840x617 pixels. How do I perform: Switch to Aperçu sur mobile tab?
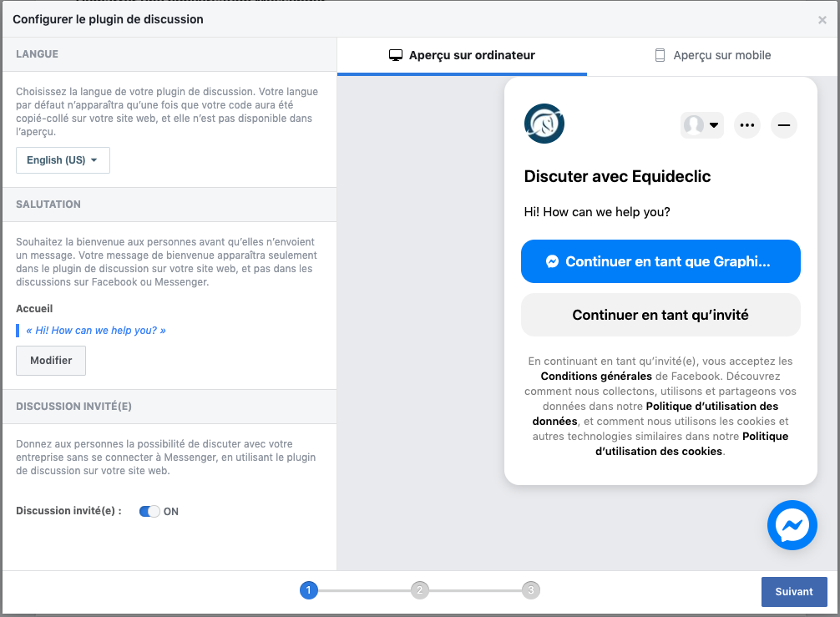click(712, 55)
